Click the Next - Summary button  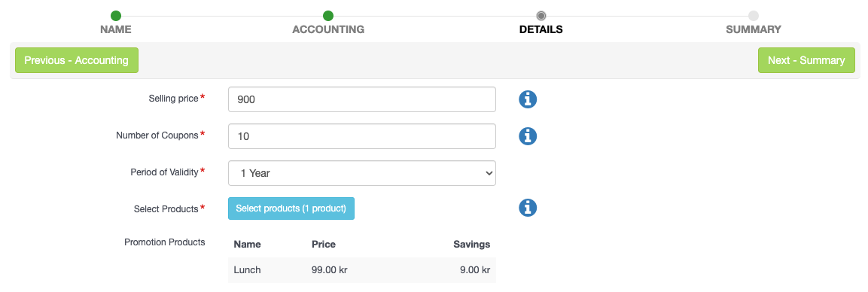(806, 60)
